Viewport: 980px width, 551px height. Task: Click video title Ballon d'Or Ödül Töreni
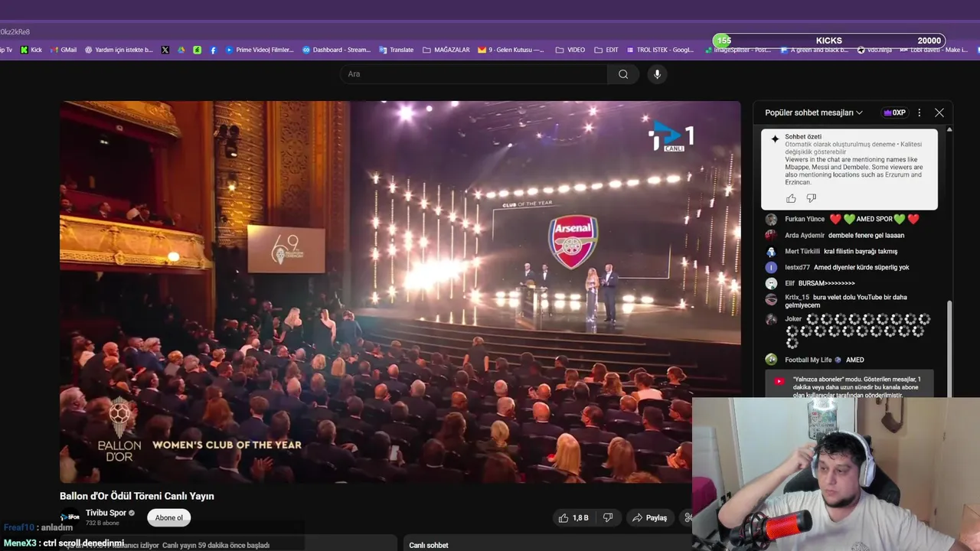point(137,496)
